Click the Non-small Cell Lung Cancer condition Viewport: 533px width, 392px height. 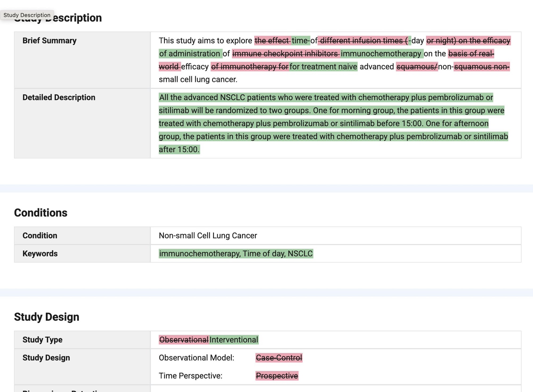coord(208,236)
